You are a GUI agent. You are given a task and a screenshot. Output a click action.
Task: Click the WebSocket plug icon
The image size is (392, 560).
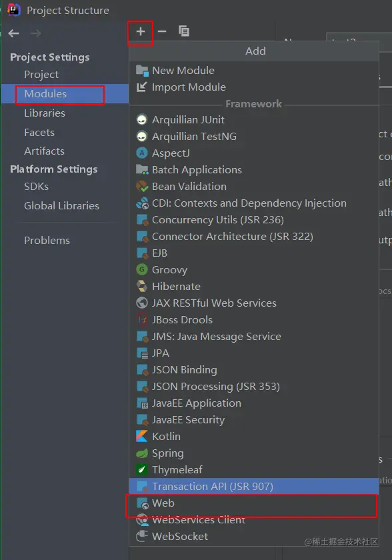pos(142,536)
